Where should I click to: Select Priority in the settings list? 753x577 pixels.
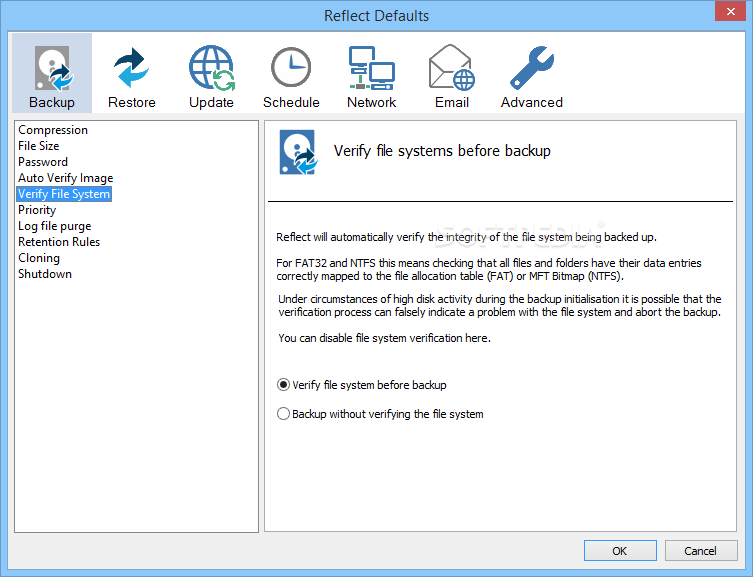37,210
